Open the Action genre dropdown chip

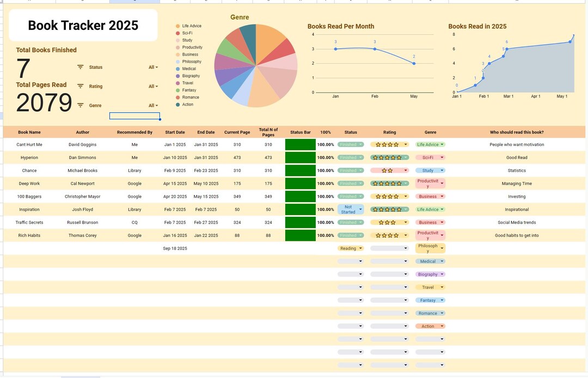[x=430, y=326]
